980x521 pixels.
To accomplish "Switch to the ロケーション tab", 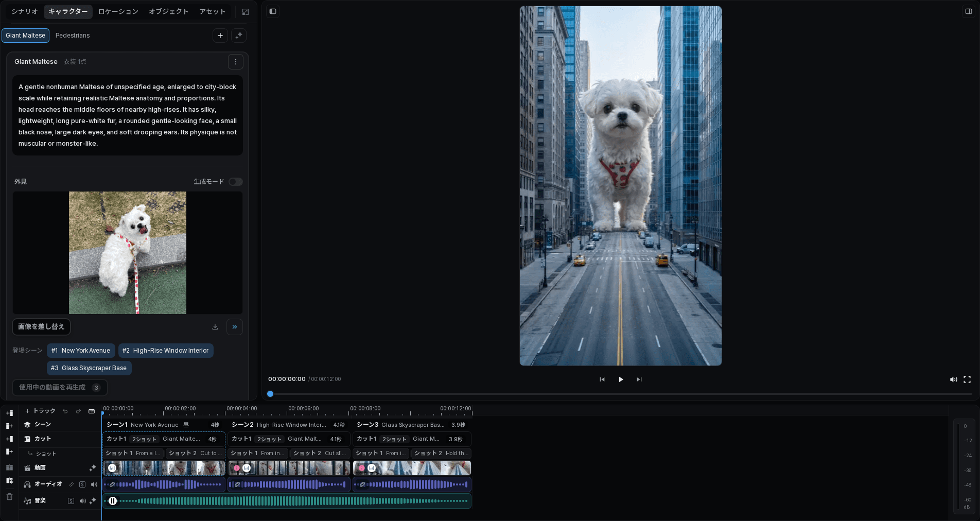I will click(118, 11).
